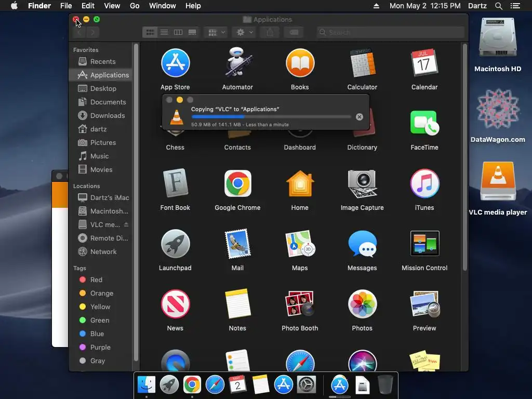The image size is (532, 399).
Task: Switch Finder to icon view
Action: coord(150,32)
